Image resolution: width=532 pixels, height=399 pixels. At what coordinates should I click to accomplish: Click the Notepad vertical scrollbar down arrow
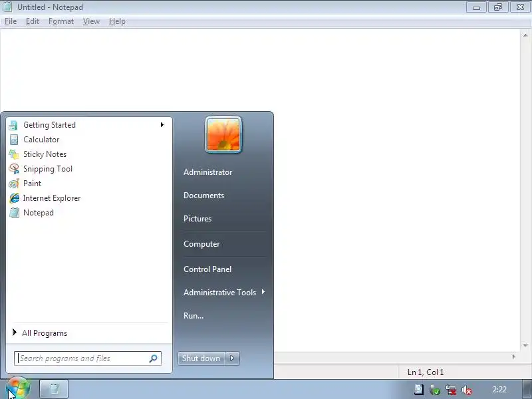[525, 346]
